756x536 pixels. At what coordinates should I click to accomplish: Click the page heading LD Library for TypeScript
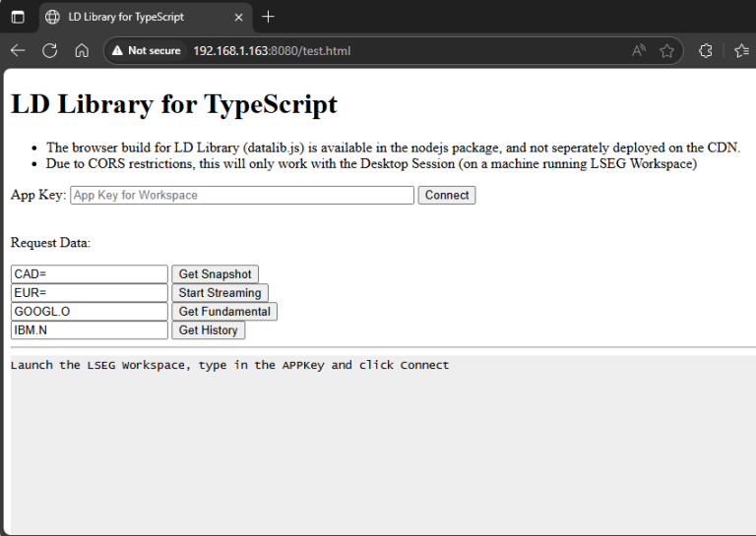point(174,104)
